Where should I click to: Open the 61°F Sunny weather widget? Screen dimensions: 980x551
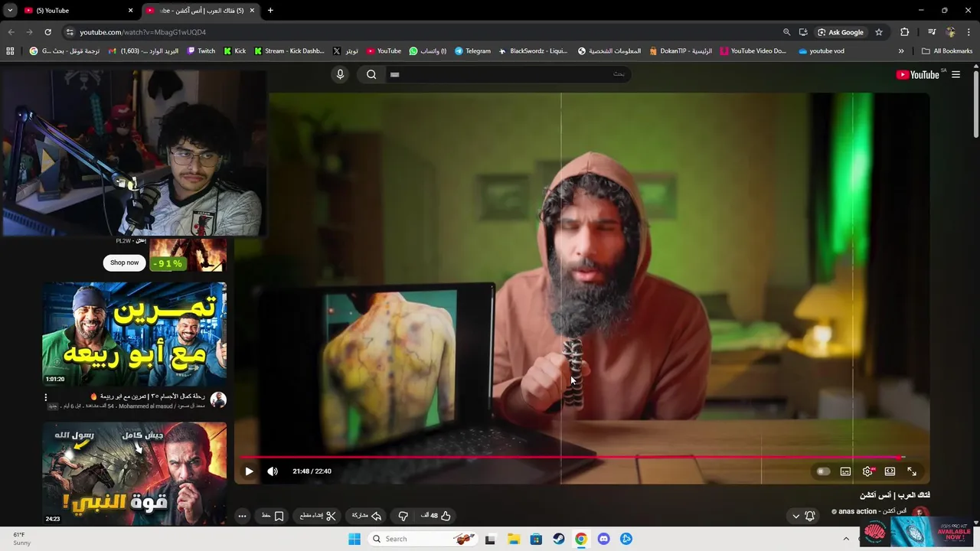(21, 539)
